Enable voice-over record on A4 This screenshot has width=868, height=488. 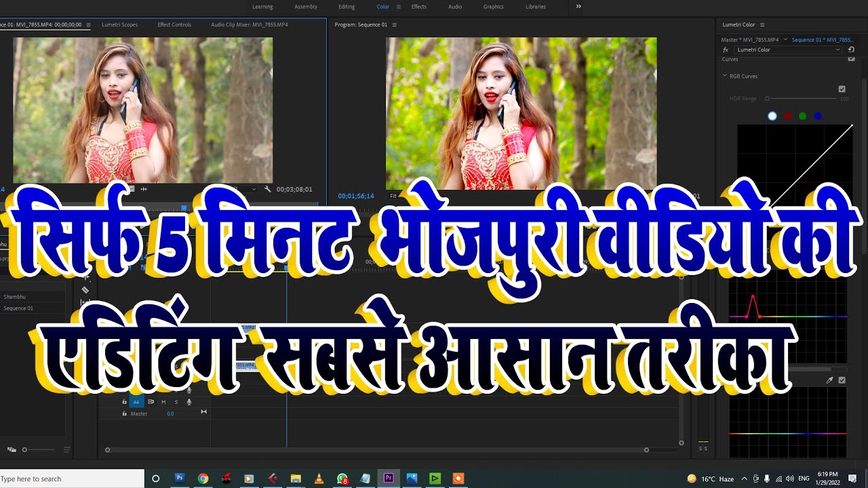pos(189,402)
